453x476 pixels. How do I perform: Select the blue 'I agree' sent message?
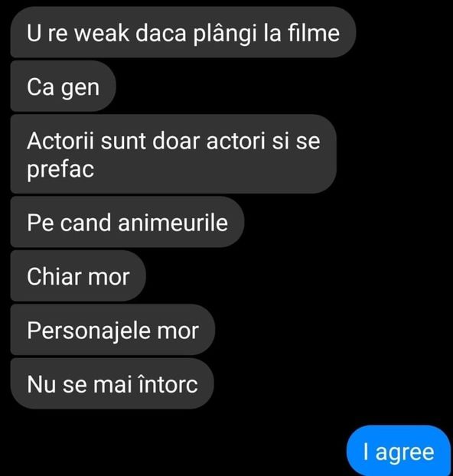(399, 452)
